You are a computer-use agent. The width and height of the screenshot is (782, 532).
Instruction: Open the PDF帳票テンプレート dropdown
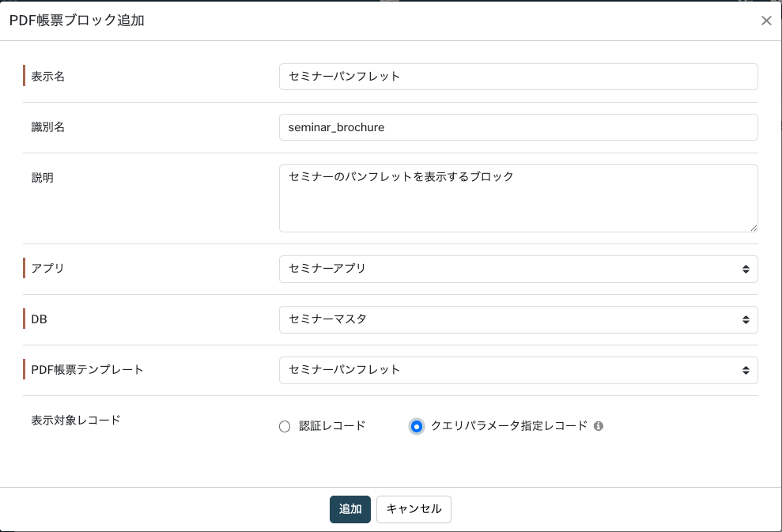click(x=518, y=370)
